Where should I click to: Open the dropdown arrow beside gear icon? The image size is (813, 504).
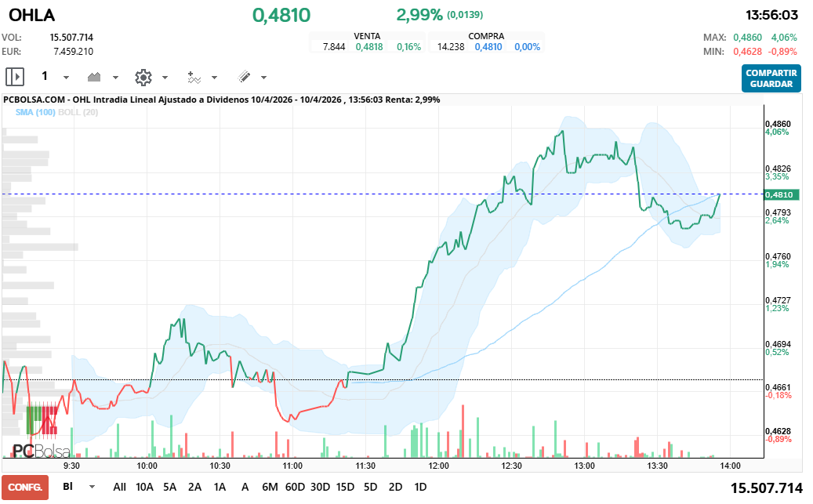tap(165, 78)
